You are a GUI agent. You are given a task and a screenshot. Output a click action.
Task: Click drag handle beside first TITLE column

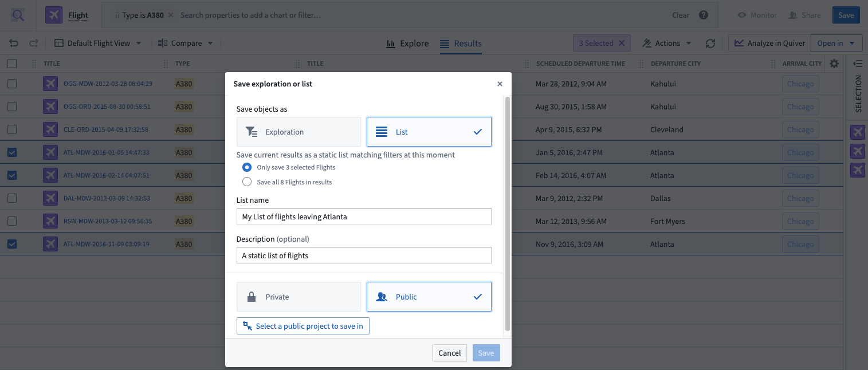(34, 64)
